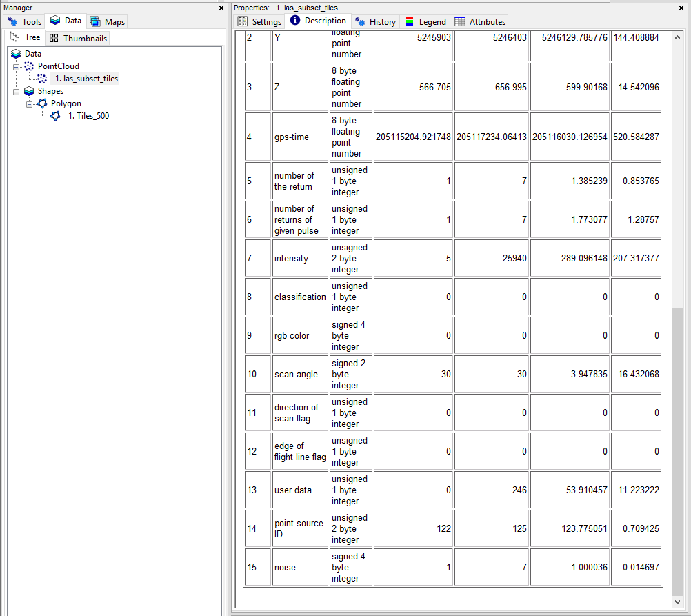Click the 'noise' field name cell
The image size is (691, 616).
pos(300,568)
